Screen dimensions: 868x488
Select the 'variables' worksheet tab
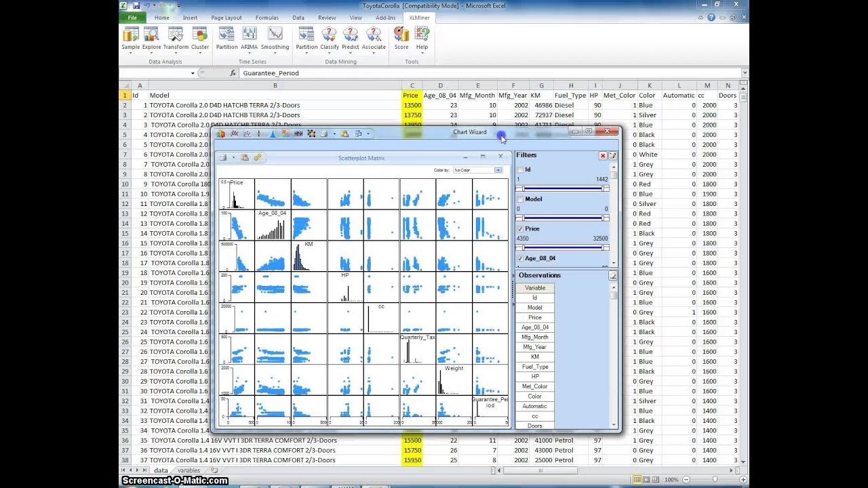coord(189,470)
